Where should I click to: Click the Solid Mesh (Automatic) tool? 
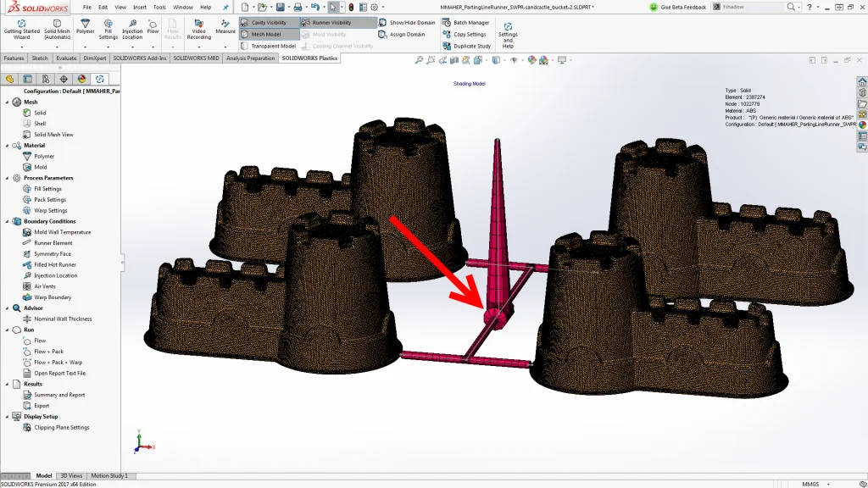coord(58,29)
